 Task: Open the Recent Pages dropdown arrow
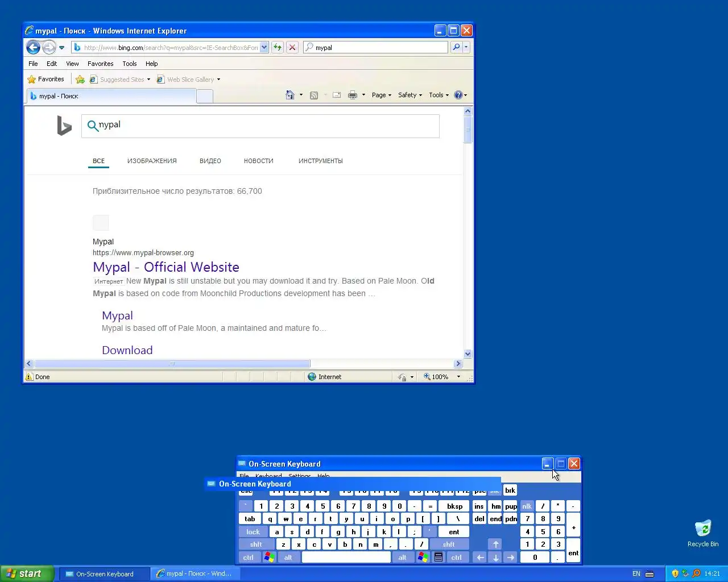(61, 47)
